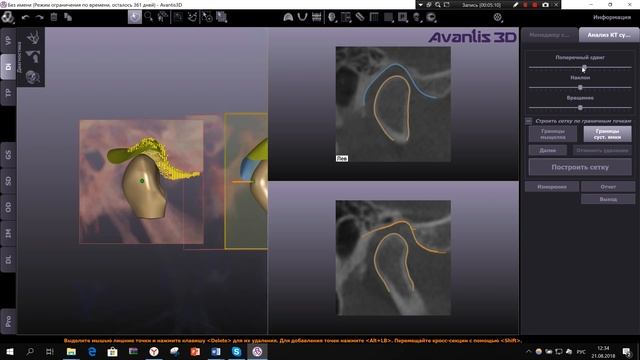Switch to the IM sidebar tab

[x=8, y=233]
